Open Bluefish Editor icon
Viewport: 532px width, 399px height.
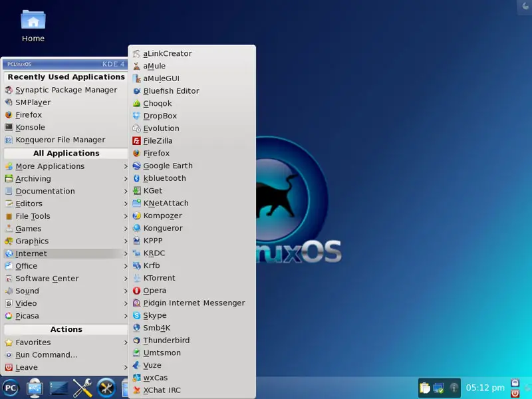(x=136, y=91)
